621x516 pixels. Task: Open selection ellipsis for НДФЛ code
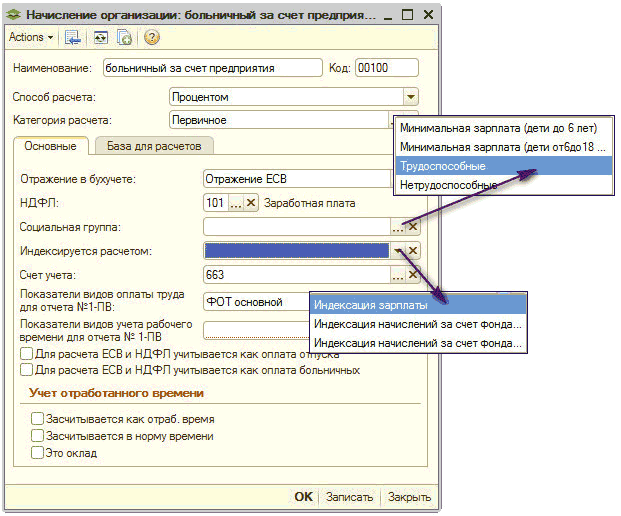[x=235, y=203]
